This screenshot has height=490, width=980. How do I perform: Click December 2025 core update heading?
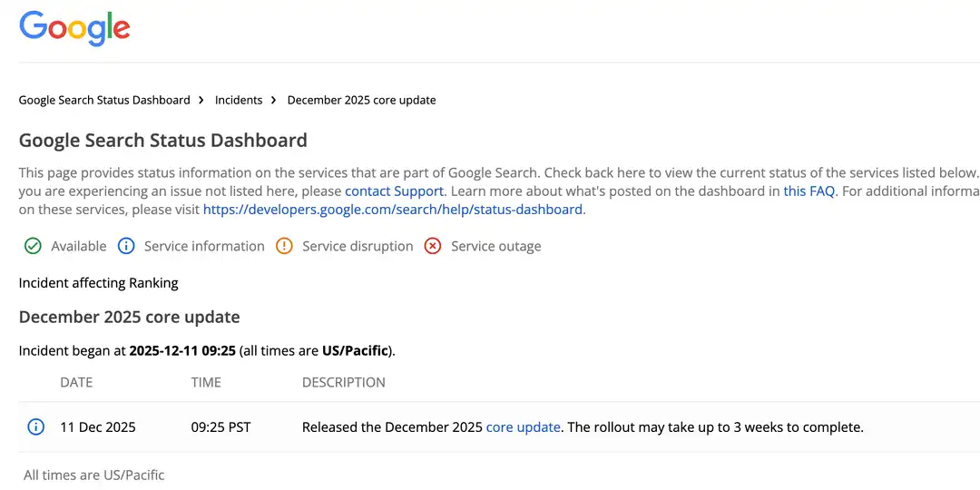[129, 318]
